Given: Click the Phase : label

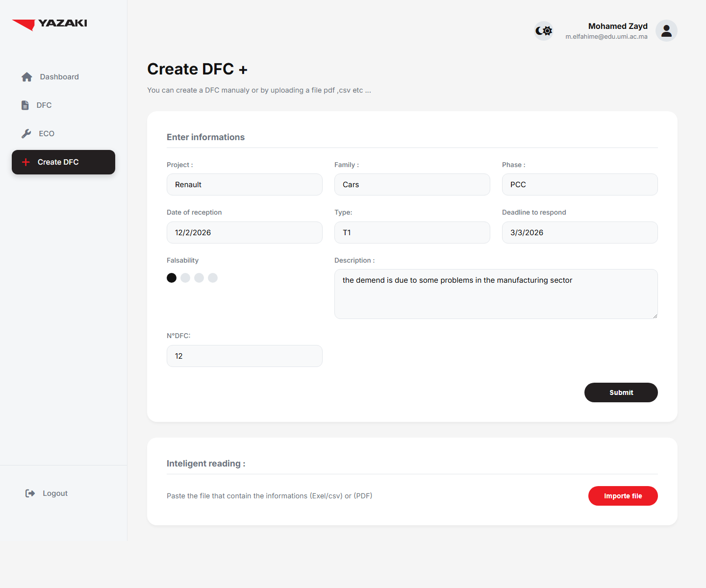Looking at the screenshot, I should (514, 165).
